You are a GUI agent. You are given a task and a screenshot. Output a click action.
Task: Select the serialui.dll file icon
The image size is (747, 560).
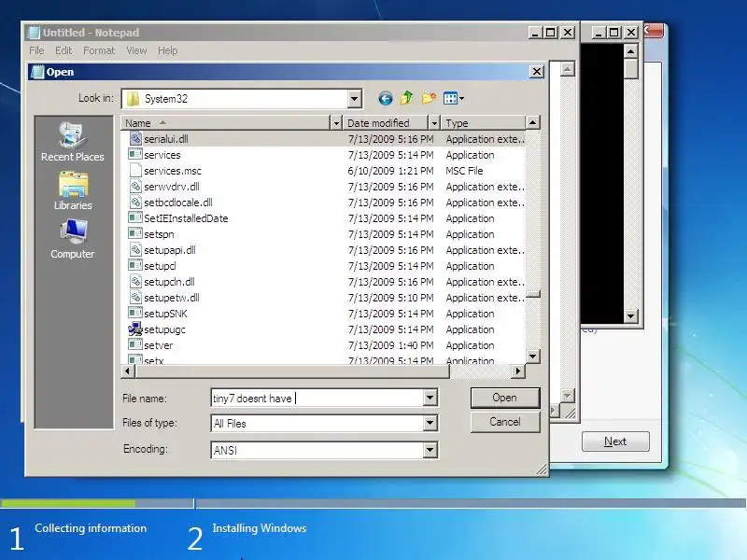[x=135, y=138]
